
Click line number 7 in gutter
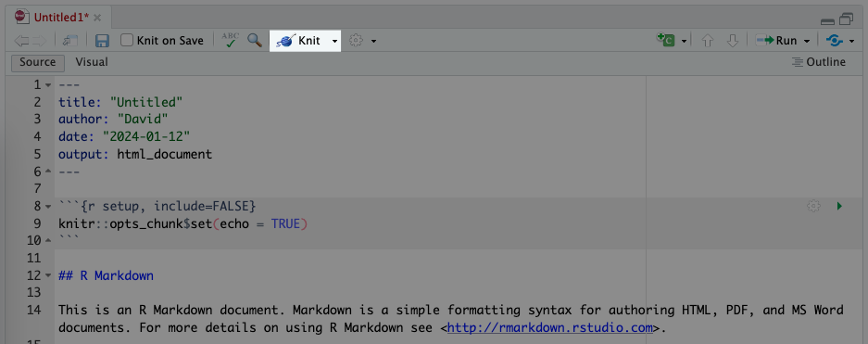coord(37,188)
